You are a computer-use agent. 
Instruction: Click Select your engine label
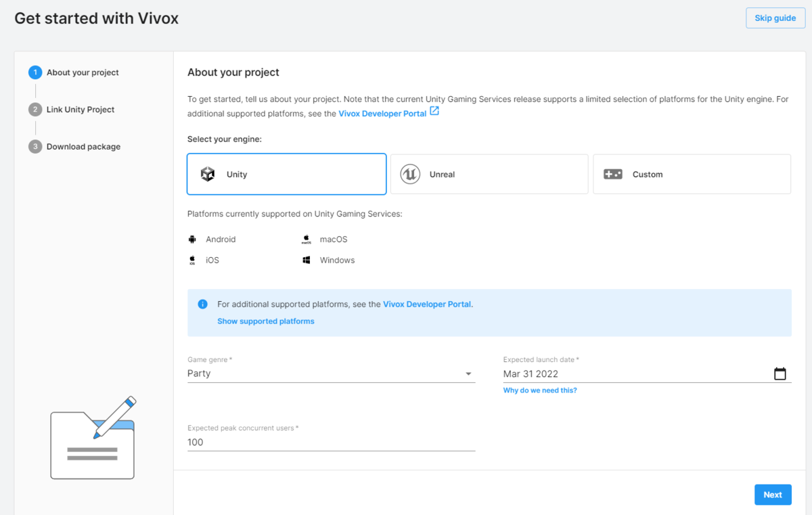click(x=225, y=139)
